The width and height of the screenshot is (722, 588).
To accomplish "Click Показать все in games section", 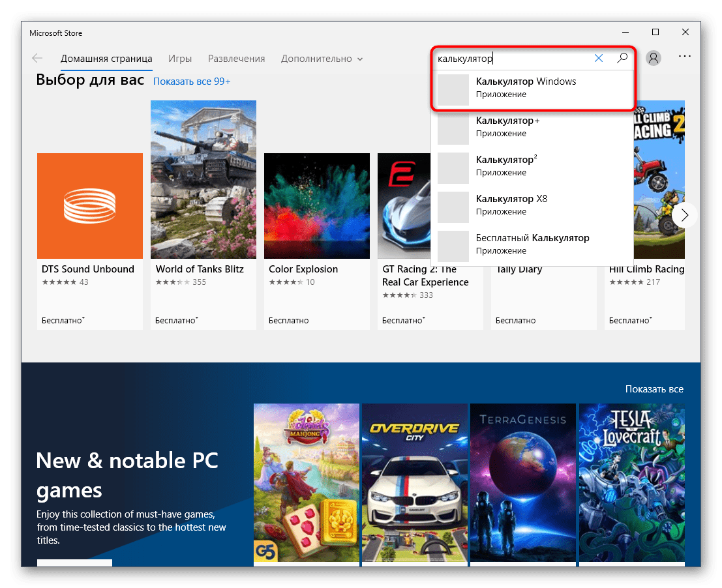I will point(654,389).
